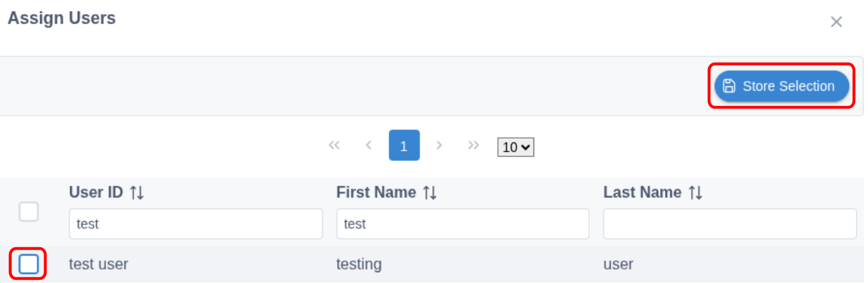
Task: Click the User ID column header
Action: click(96, 192)
